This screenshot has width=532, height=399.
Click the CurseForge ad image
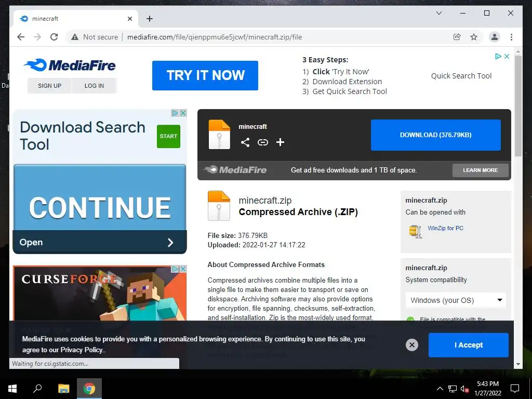(99, 294)
